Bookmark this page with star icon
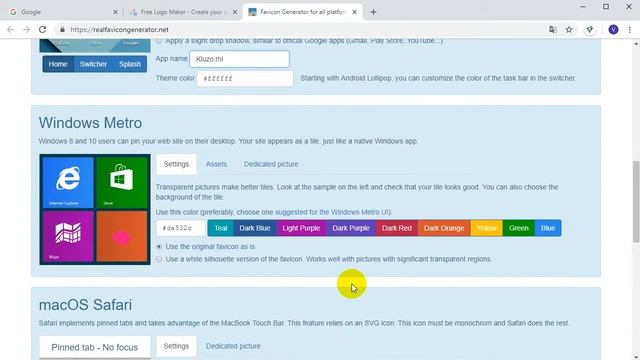This screenshot has height=360, width=640. point(569,29)
